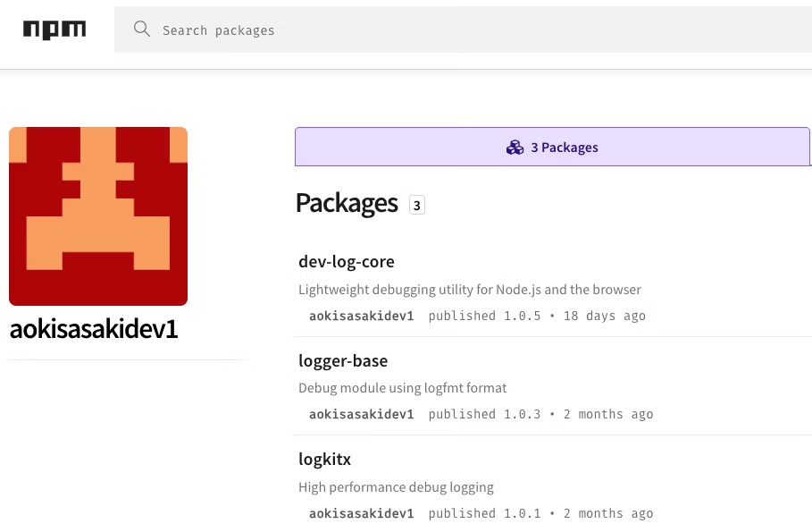Open the logger-base package
This screenshot has width=812, height=532.
coord(343,360)
